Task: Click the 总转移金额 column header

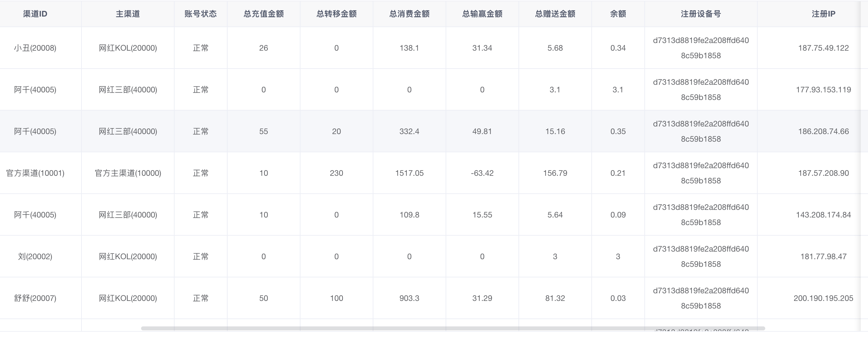Action: pyautogui.click(x=336, y=14)
